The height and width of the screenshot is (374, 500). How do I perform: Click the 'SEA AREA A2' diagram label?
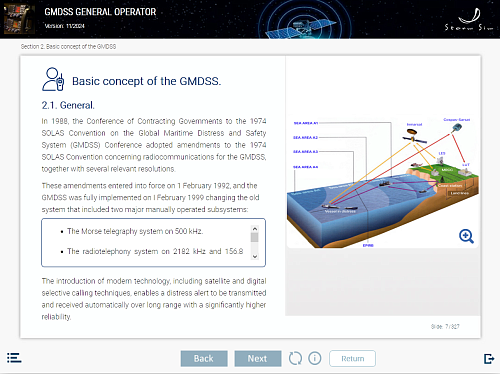click(x=305, y=137)
